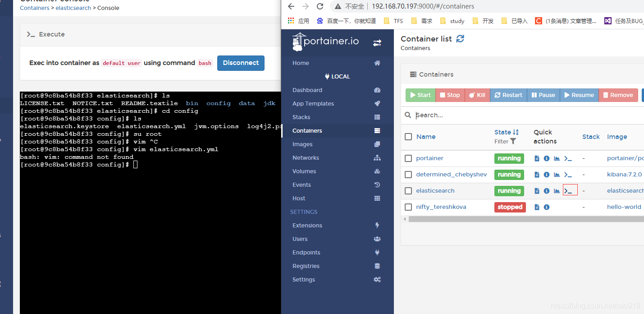Inspect the portainer container via info icon
Viewport: 644px width, 314px height.
[547, 158]
